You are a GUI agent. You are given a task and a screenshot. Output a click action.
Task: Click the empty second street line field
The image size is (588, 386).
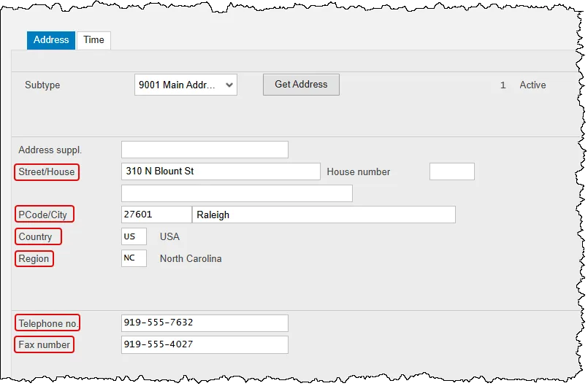(x=237, y=193)
